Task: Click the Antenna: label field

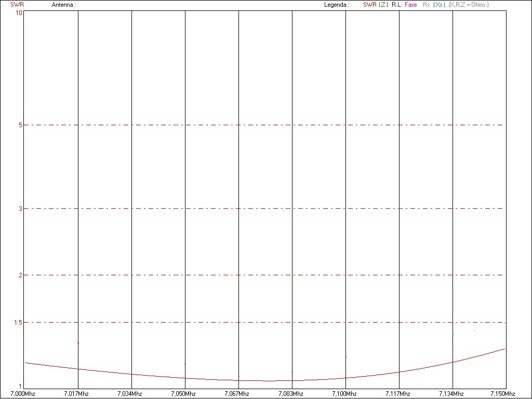Action: pyautogui.click(x=63, y=5)
